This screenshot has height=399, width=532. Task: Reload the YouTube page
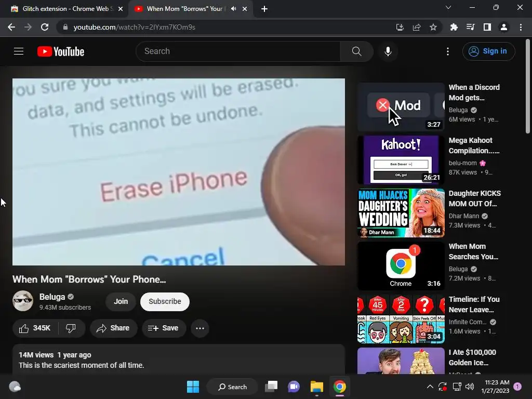[x=45, y=27]
